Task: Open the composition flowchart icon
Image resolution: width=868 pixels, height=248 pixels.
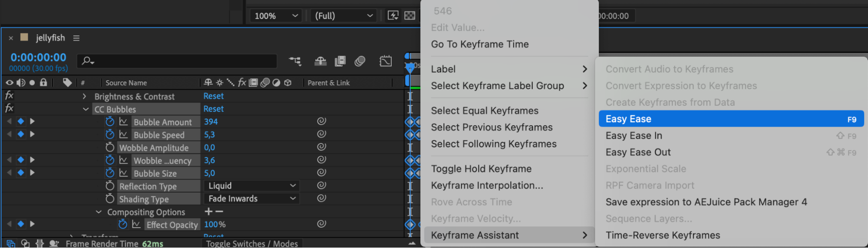Action: (x=295, y=61)
